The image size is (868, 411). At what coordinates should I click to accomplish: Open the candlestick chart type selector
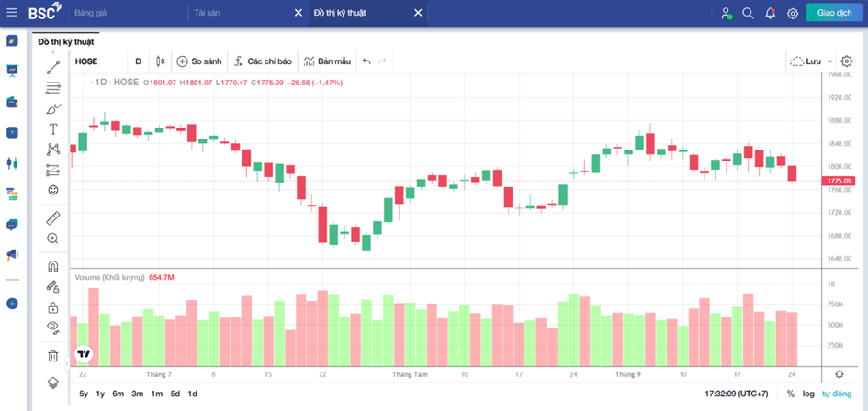click(x=161, y=61)
